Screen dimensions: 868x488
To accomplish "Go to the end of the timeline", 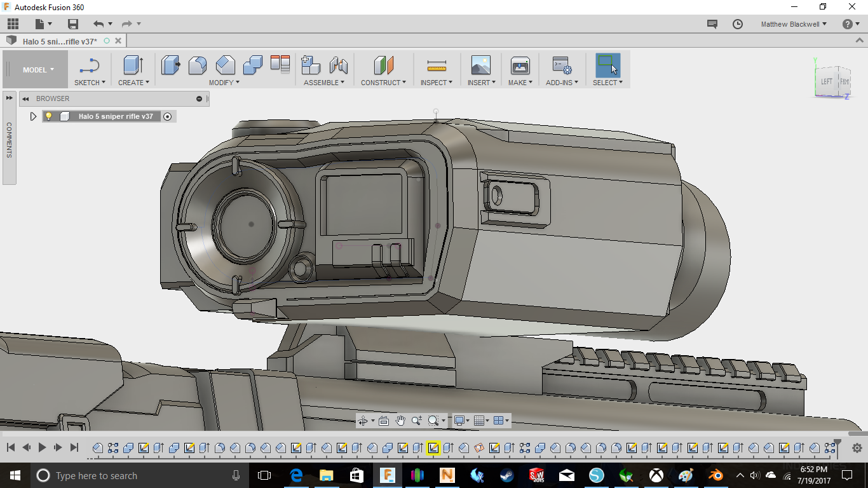I will pos(74,448).
